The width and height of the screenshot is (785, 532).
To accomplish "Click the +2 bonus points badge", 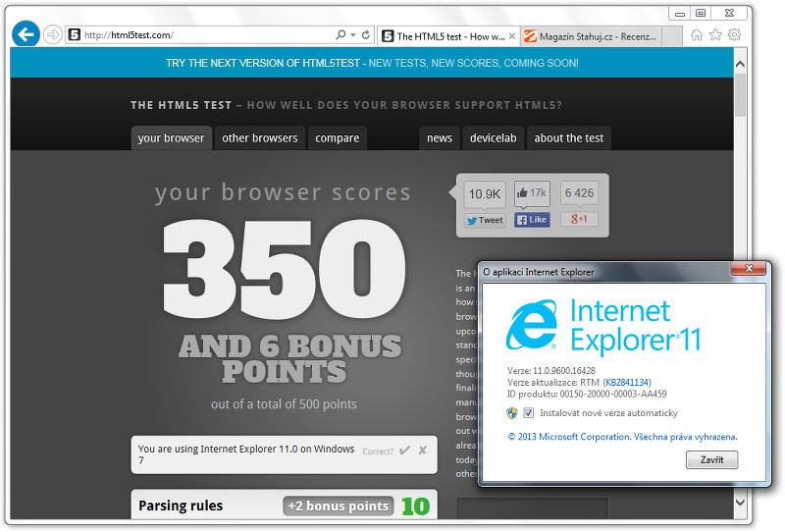I will (338, 505).
